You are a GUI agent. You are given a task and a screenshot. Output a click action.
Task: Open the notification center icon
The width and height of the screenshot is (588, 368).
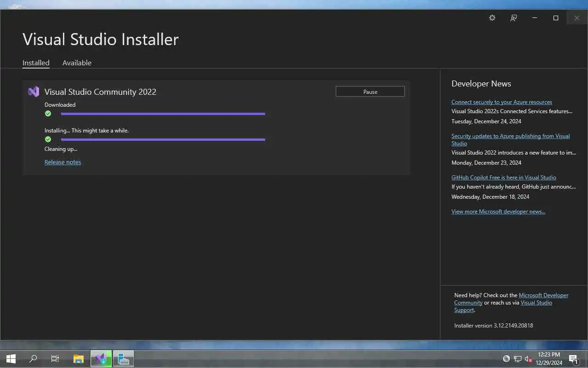pyautogui.click(x=573, y=359)
